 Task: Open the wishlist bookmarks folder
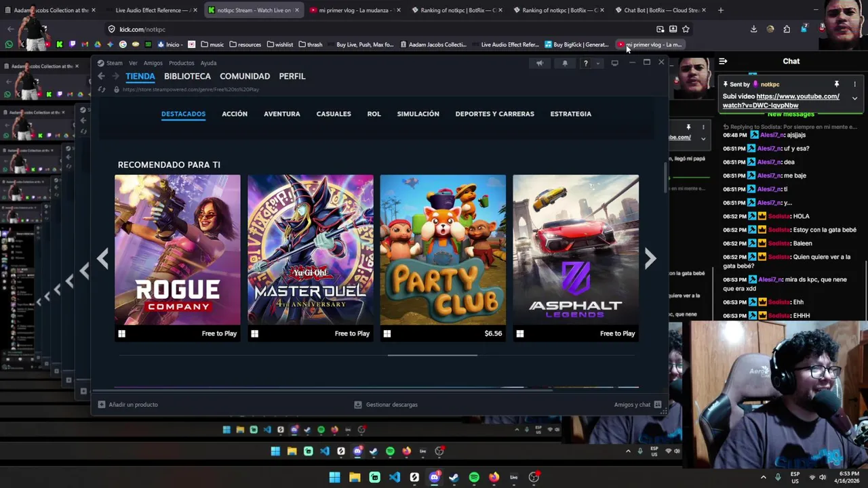[x=280, y=45]
